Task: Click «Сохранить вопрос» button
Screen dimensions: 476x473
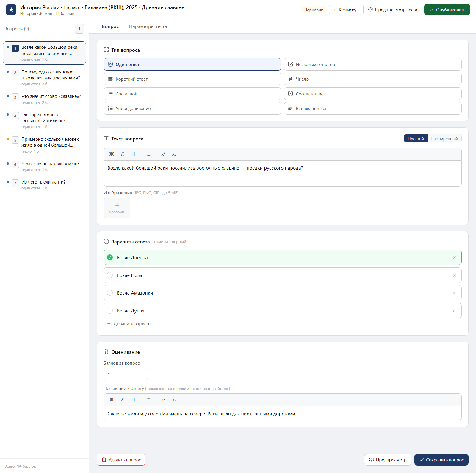Action: [441, 460]
